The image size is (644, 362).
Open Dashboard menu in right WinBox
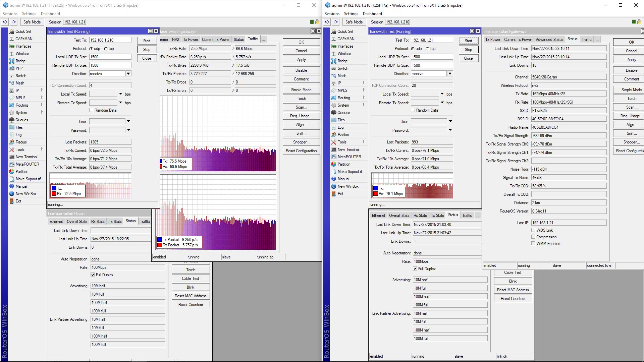tap(372, 14)
